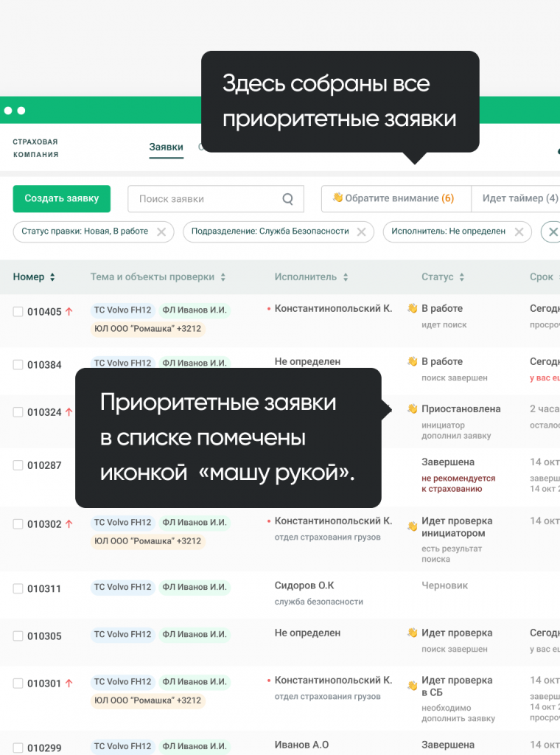Click red priority arrow next to 010405

coord(69,312)
